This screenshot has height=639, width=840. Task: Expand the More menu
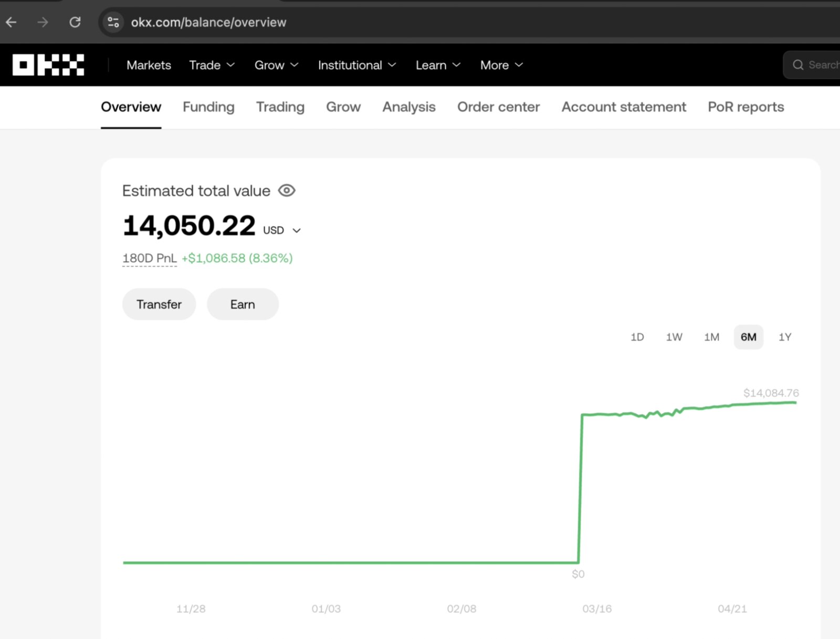[x=501, y=65]
